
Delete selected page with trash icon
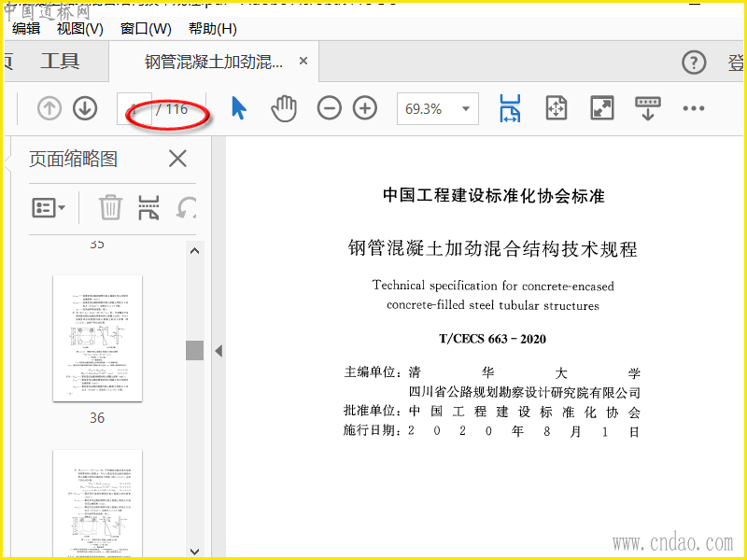(x=110, y=207)
